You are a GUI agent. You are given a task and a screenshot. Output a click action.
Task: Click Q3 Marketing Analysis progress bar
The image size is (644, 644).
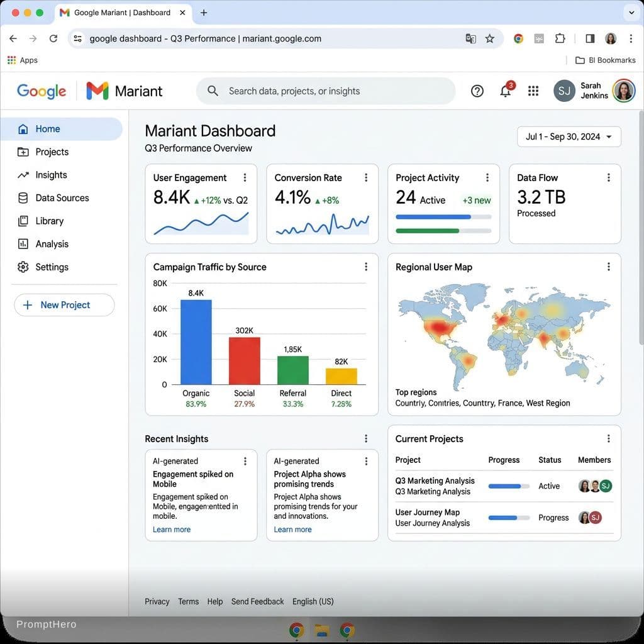(x=509, y=486)
